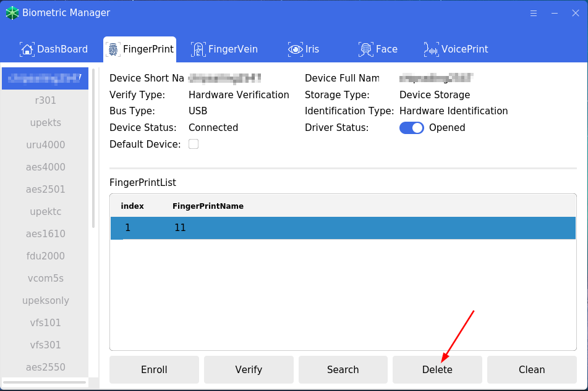Select upektc device in the list
The image size is (588, 391).
point(45,212)
